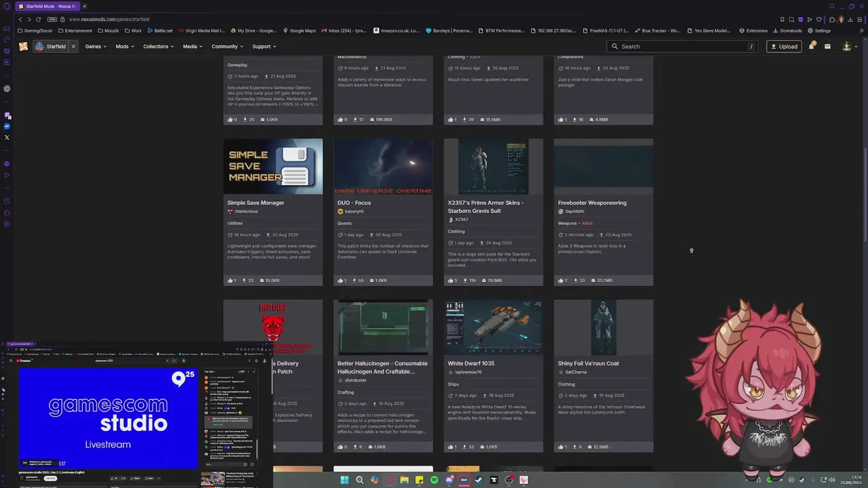868x488 pixels.
Task: Endorse thumb icon on White Dwarf 1035
Action: (451, 447)
